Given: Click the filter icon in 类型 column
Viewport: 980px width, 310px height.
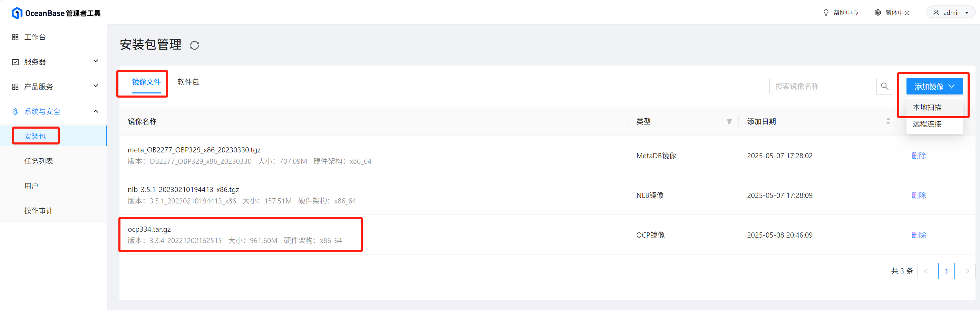Looking at the screenshot, I should click(x=729, y=122).
